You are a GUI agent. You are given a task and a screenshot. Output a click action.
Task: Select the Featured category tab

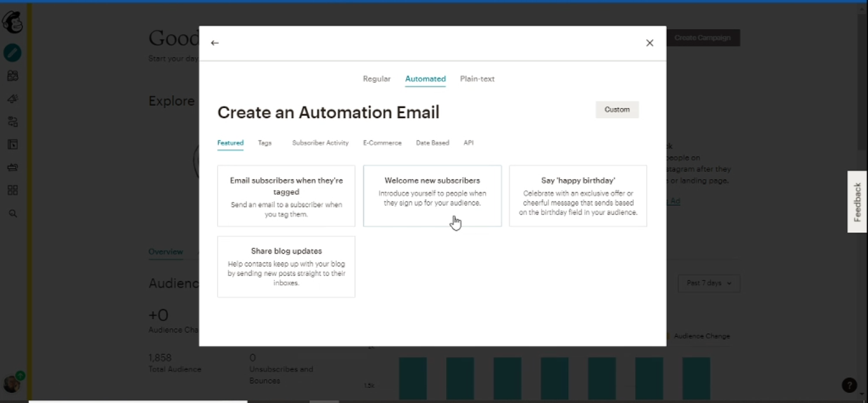[230, 143]
